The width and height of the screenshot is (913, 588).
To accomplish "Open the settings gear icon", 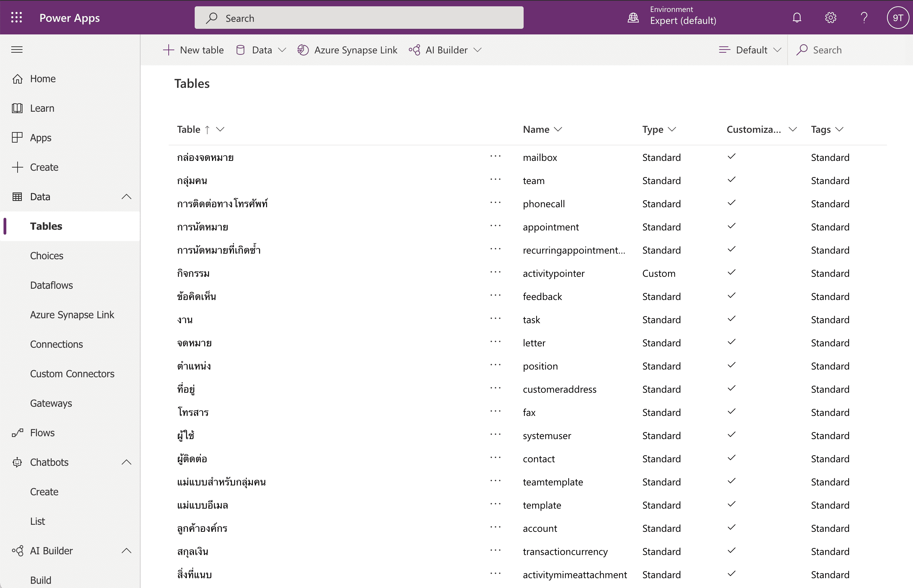I will point(830,18).
